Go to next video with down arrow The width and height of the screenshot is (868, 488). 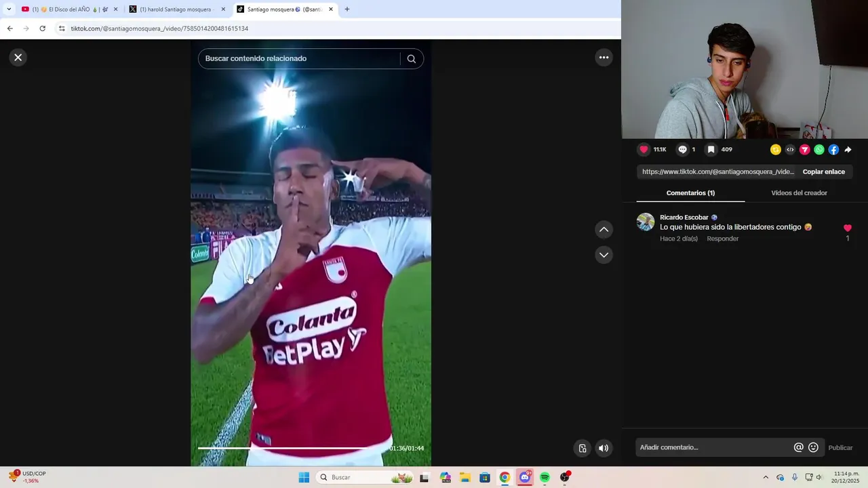pos(604,255)
